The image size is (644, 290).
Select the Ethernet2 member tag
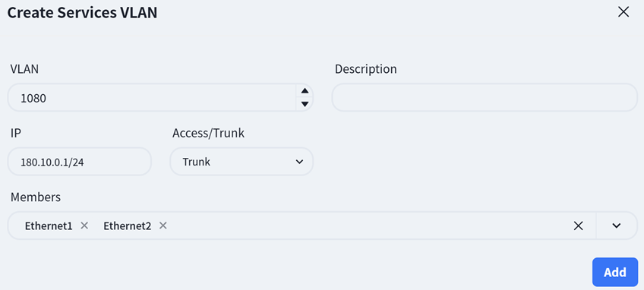[128, 225]
